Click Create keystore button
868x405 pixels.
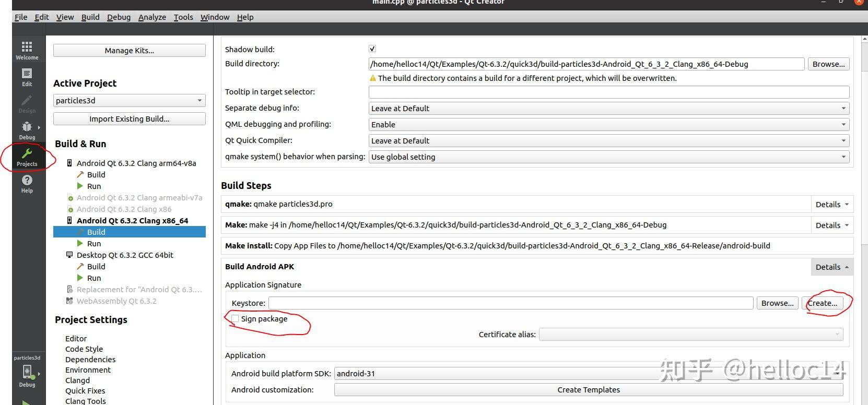pos(823,303)
